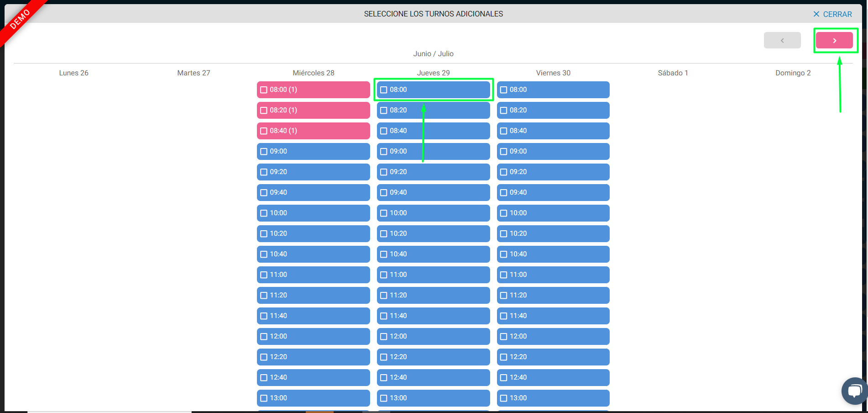868x413 pixels.
Task: Select the Jueves 29 10:00 slot
Action: 433,213
